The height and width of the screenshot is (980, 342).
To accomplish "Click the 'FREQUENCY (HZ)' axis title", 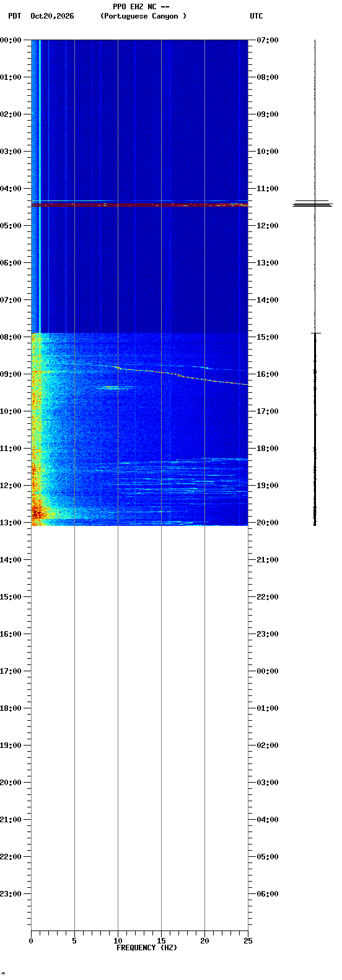I will pos(147,948).
